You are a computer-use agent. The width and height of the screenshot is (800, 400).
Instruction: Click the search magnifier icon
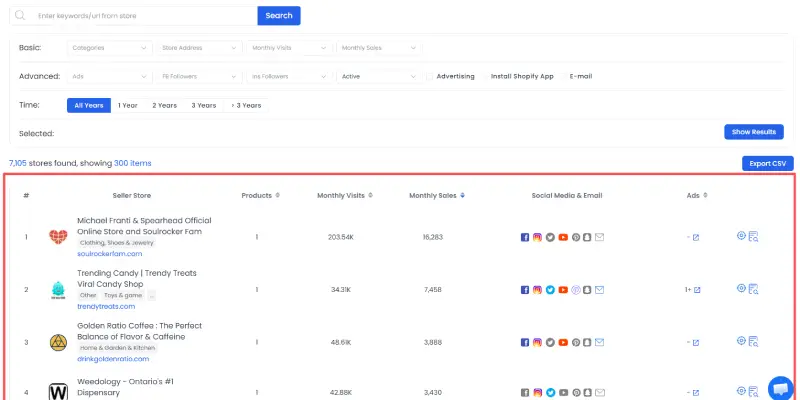point(20,15)
